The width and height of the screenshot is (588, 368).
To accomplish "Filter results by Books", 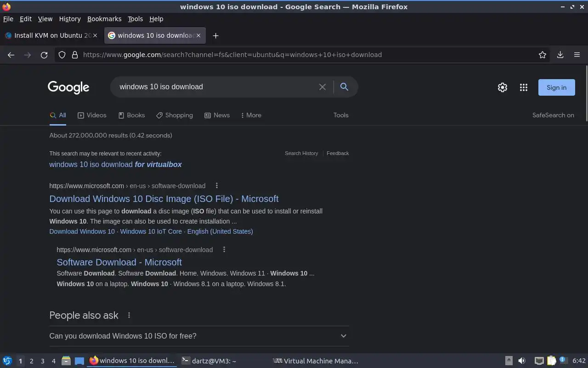I will 131,115.
